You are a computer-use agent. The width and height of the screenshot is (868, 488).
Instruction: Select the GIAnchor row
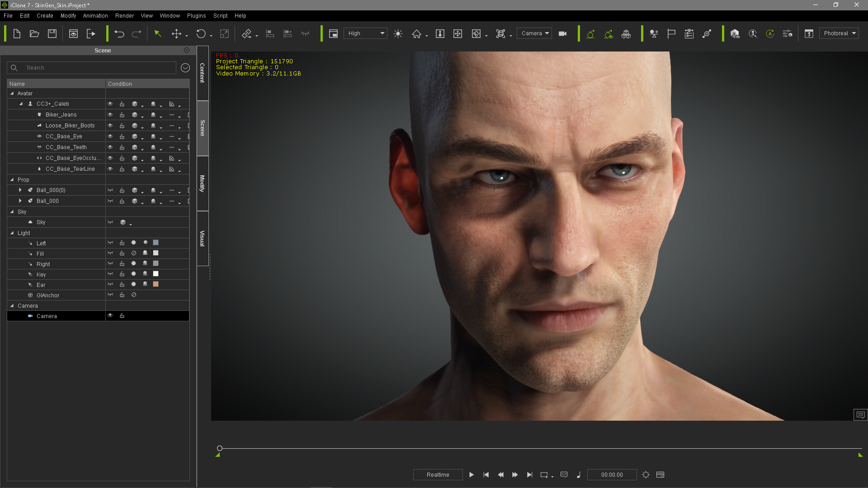click(x=98, y=295)
